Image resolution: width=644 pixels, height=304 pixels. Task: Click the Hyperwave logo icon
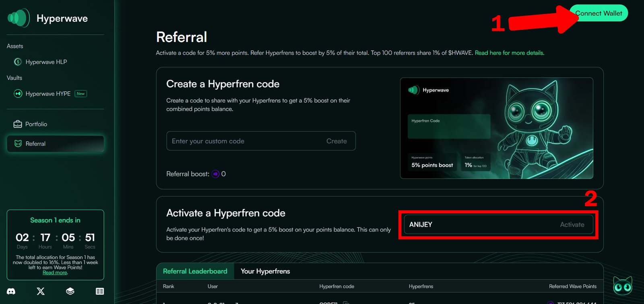(x=19, y=18)
